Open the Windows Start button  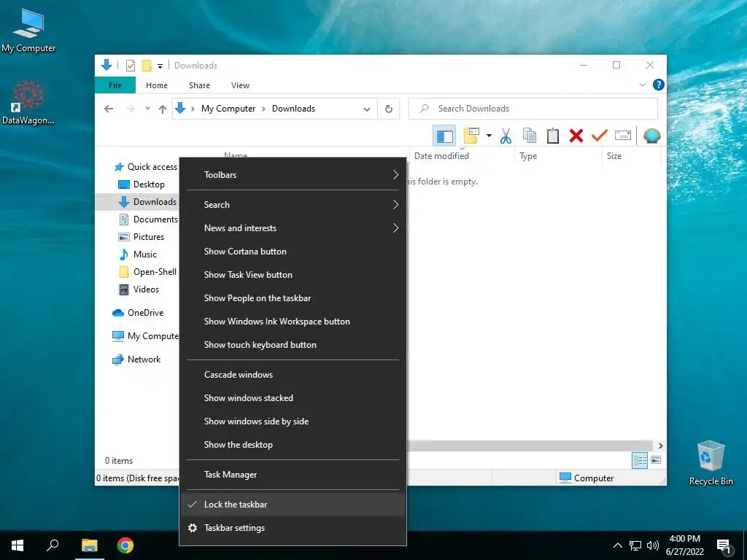[18, 545]
